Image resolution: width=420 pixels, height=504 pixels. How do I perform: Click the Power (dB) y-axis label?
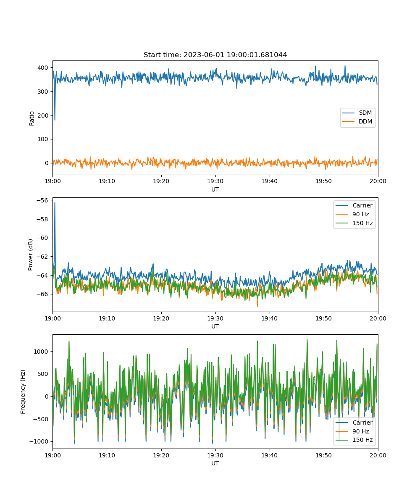pos(31,255)
